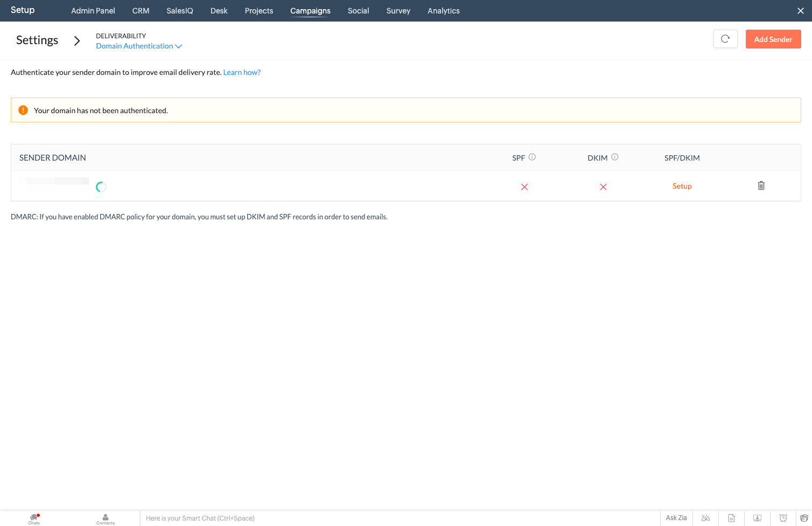Open the alarm clock reminders icon
The height and width of the screenshot is (526, 812).
783,518
